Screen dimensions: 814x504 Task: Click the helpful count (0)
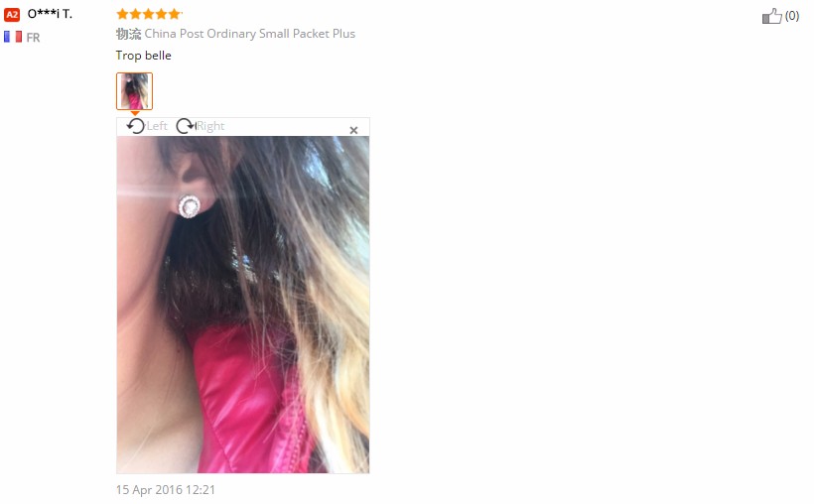coord(792,16)
